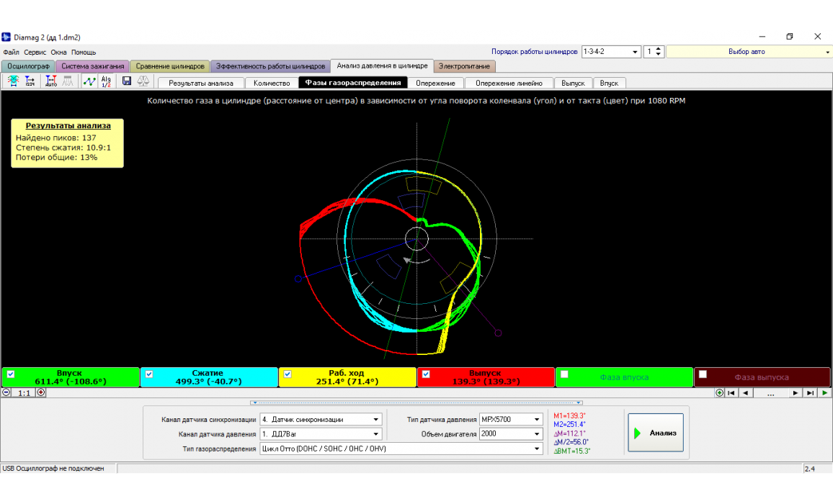The image size is (833, 504).
Task: Uncheck the Впуск stroke checkbox
Action: [11, 374]
